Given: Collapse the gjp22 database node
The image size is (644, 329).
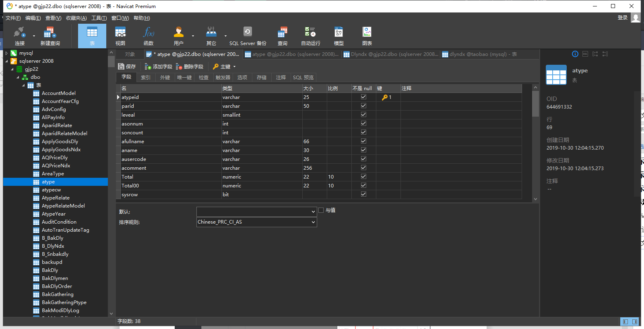Looking at the screenshot, I should click(12, 69).
